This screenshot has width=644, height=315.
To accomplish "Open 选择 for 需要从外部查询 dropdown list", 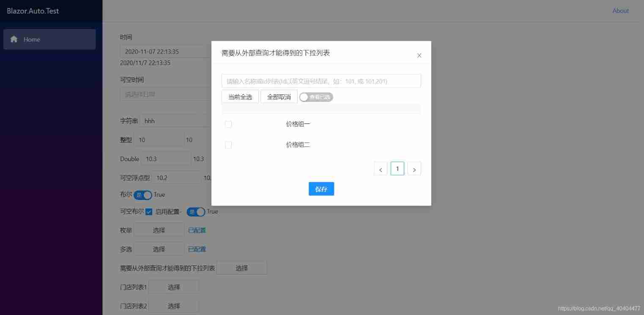I will coord(242,268).
